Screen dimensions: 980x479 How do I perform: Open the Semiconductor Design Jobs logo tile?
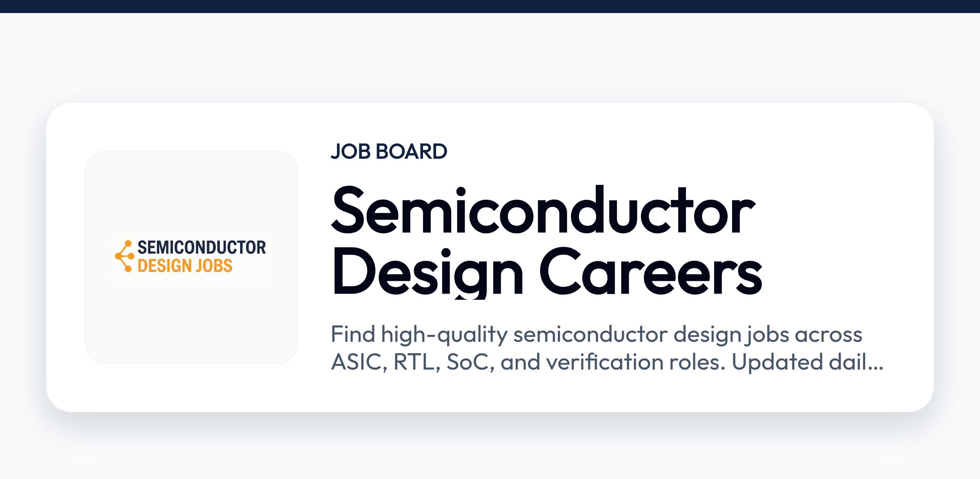pos(192,257)
